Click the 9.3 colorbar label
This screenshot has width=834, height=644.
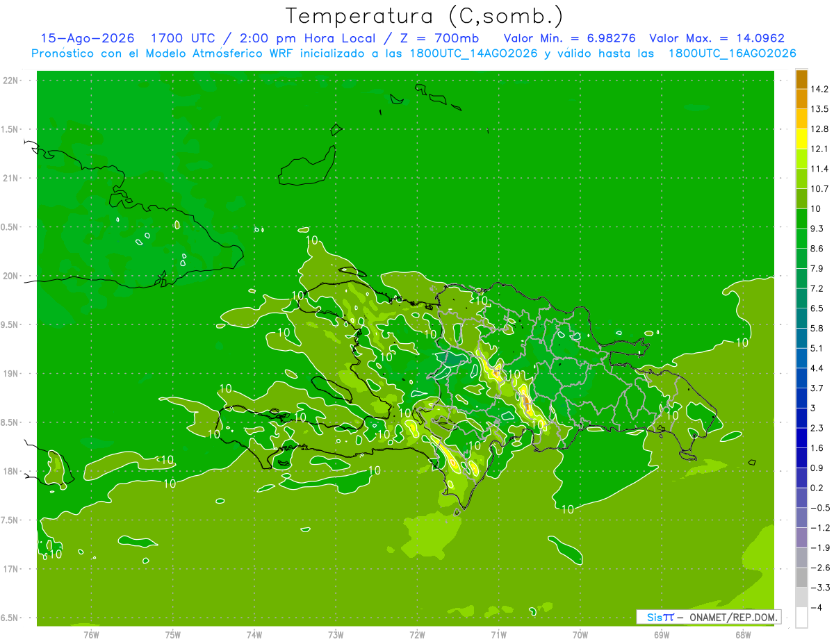coord(817,229)
